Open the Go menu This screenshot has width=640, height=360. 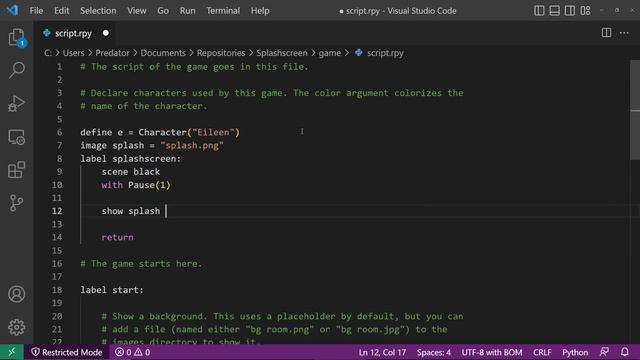click(163, 11)
